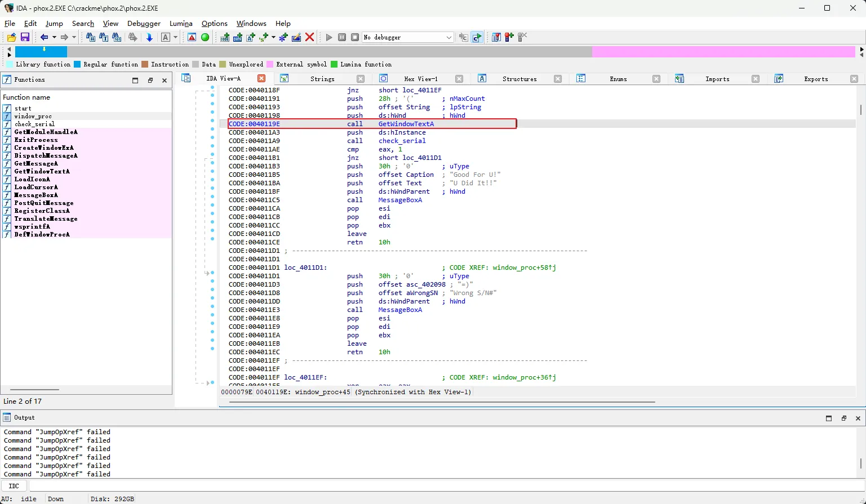Viewport: 866px width, 504px height.
Task: Click the IDC button in output window
Action: click(14, 485)
